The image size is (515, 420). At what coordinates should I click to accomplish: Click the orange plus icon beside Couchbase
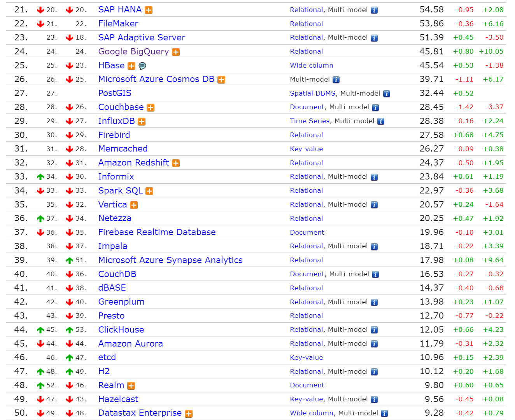(151, 108)
